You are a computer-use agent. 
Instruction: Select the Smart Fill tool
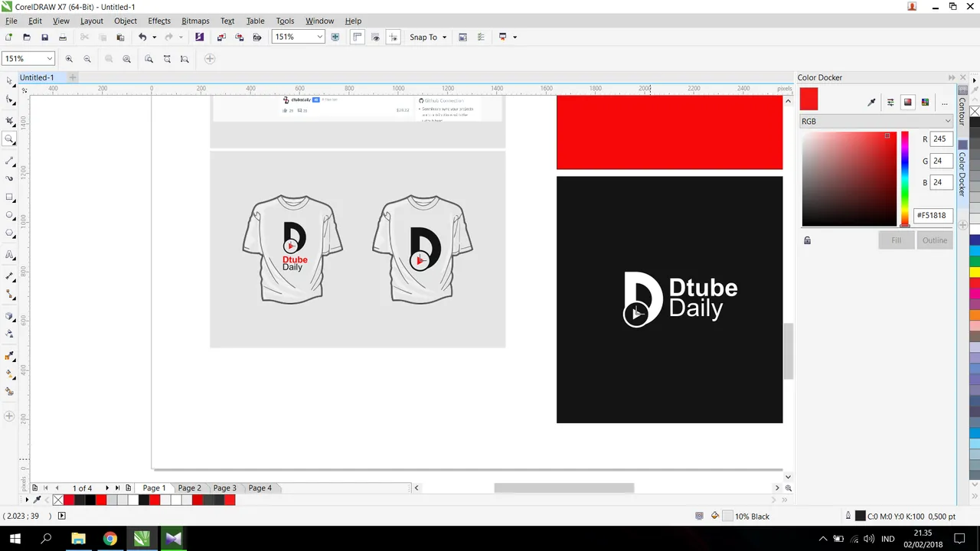(9, 392)
